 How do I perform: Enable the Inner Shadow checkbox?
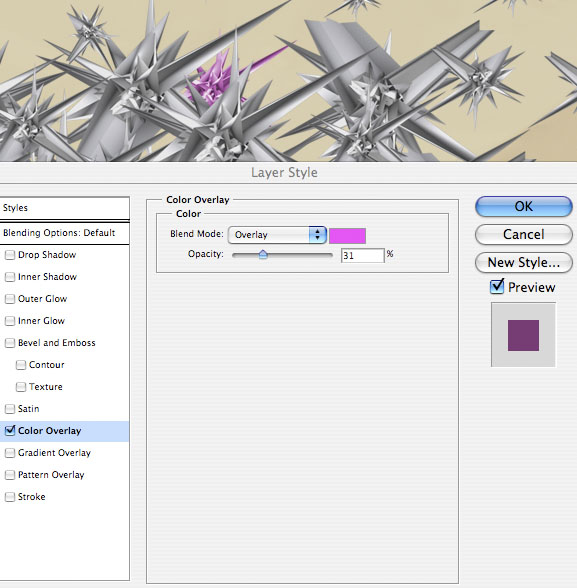10,277
